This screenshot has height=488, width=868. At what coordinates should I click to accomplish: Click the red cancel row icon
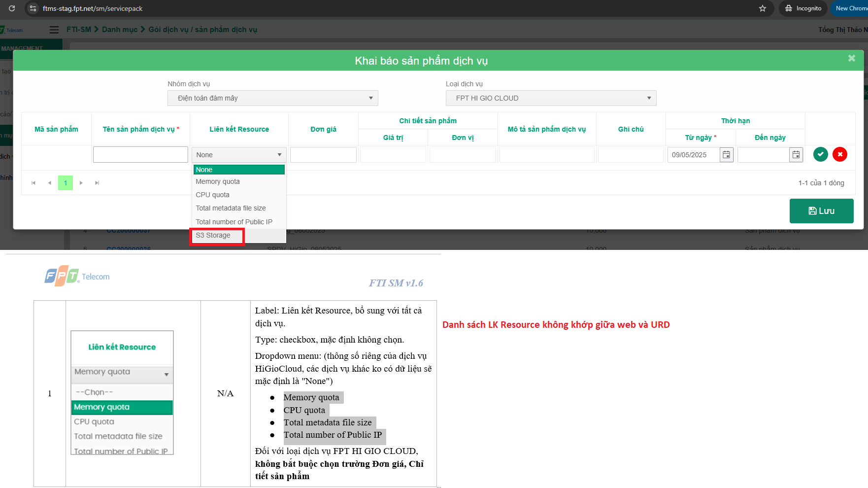tap(840, 155)
